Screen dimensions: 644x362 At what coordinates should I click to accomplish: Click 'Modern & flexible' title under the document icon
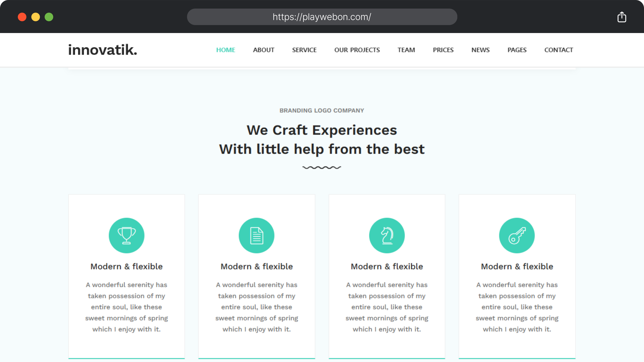(256, 266)
